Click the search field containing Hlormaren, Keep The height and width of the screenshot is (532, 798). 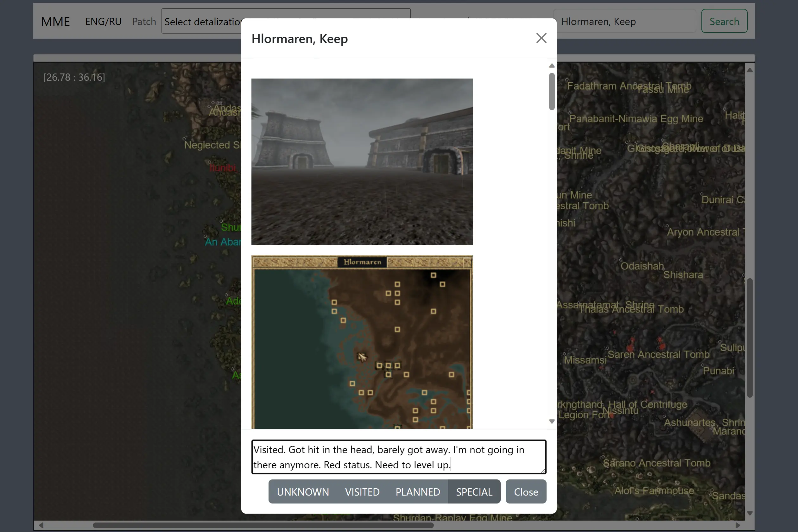(624, 21)
